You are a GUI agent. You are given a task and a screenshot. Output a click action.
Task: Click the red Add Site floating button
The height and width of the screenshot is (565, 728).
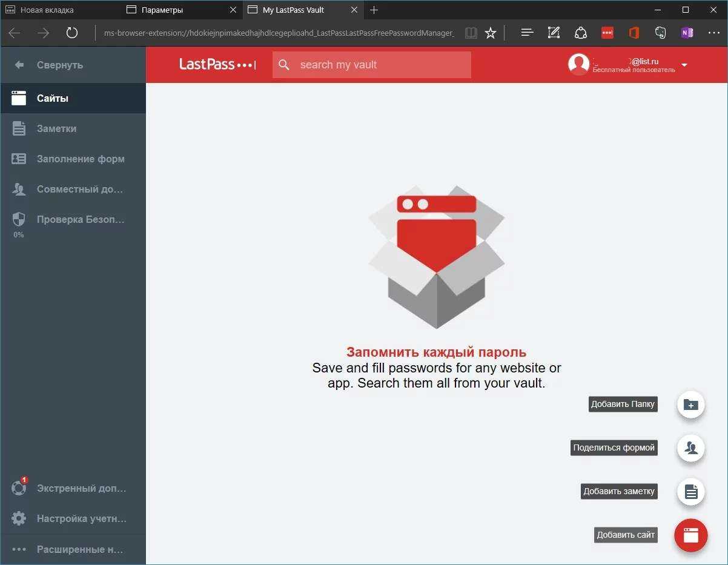tap(690, 535)
